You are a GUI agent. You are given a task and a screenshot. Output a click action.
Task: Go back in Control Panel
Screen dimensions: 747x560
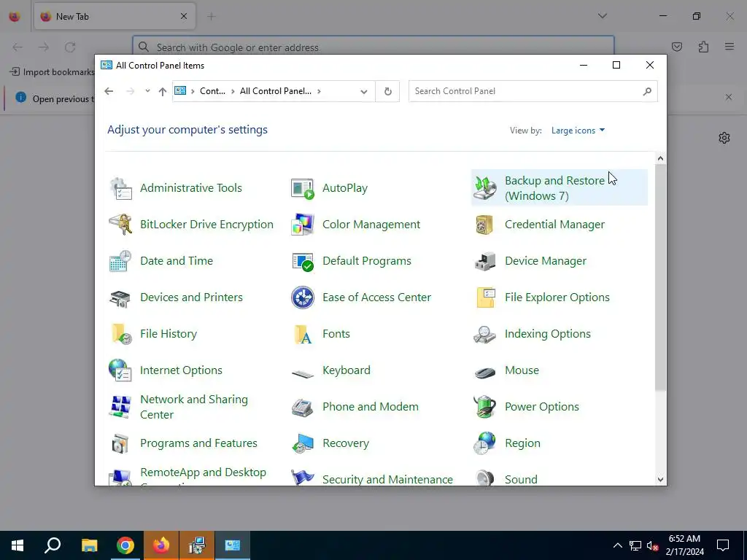pyautogui.click(x=109, y=91)
